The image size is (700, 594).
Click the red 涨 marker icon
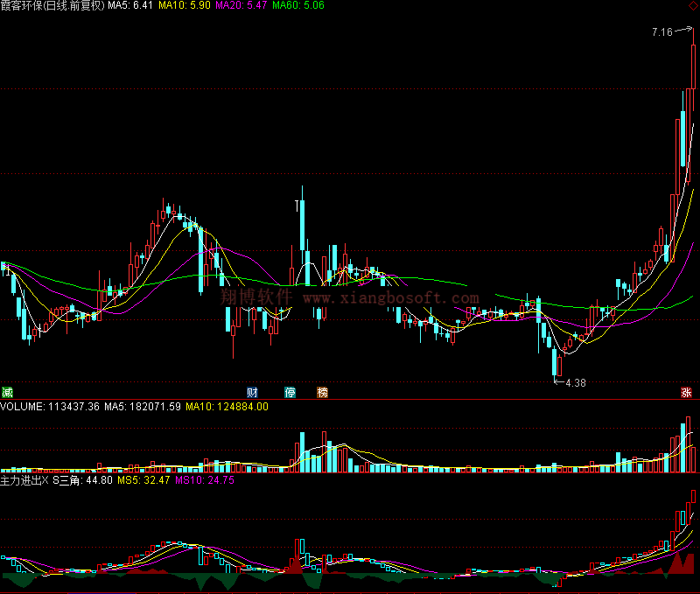coord(686,392)
